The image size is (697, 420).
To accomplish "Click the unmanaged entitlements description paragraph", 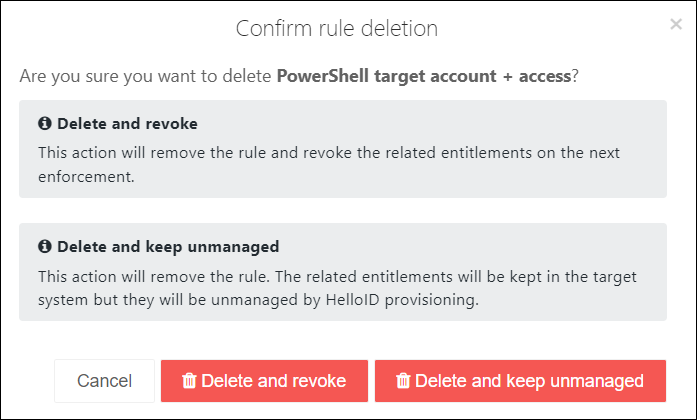I will pos(337,288).
